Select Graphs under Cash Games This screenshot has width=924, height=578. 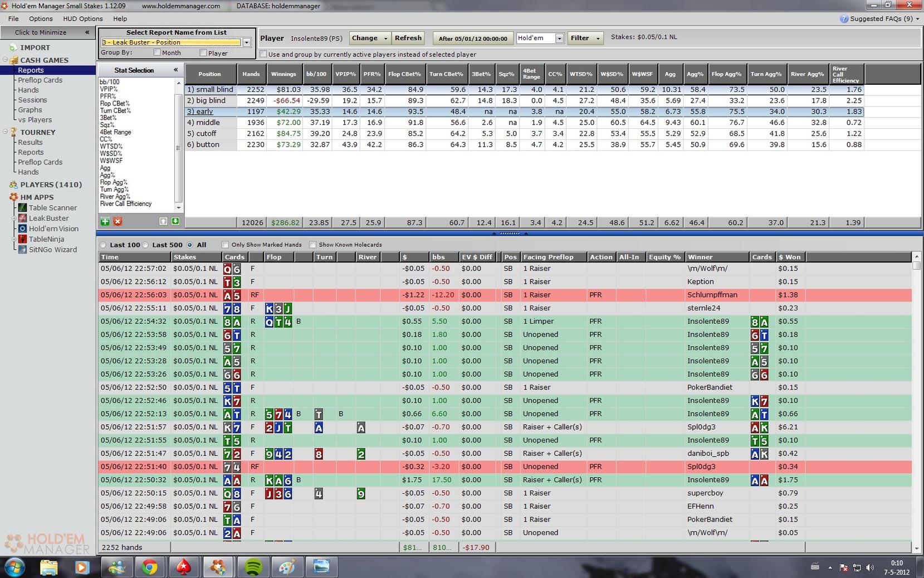pos(30,110)
